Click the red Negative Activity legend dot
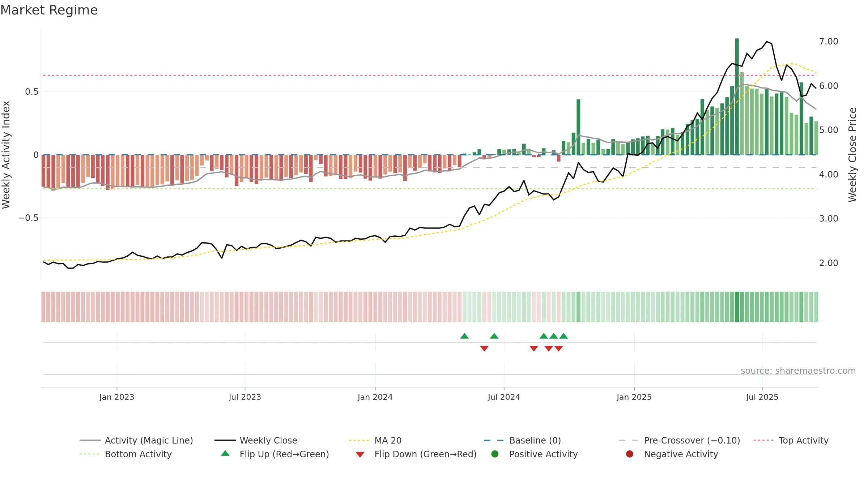Screen dimensions: 868x488 pos(630,454)
